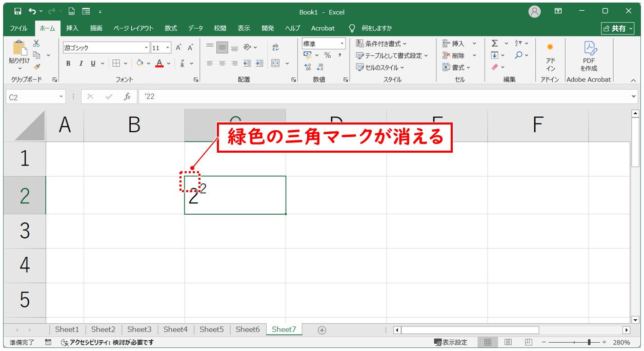Click the Merge and Center icon
This screenshot has width=644, height=351.
coord(276,63)
